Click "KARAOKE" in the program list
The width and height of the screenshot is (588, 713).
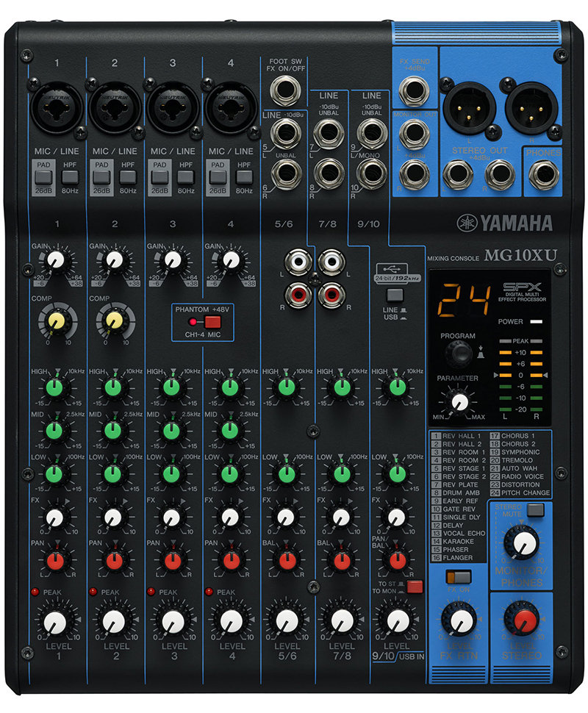[459, 542]
